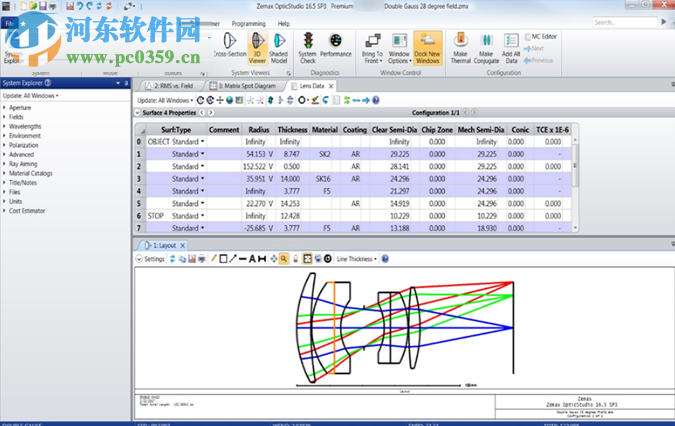
Task: Toggle the lock icon in Layout toolbar
Action: coord(296,259)
